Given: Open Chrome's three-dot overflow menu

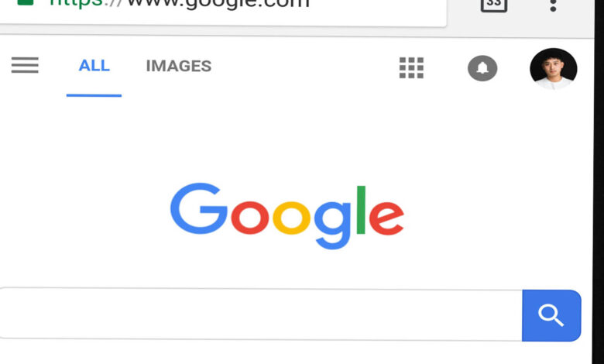Looking at the screenshot, I should coord(553,5).
